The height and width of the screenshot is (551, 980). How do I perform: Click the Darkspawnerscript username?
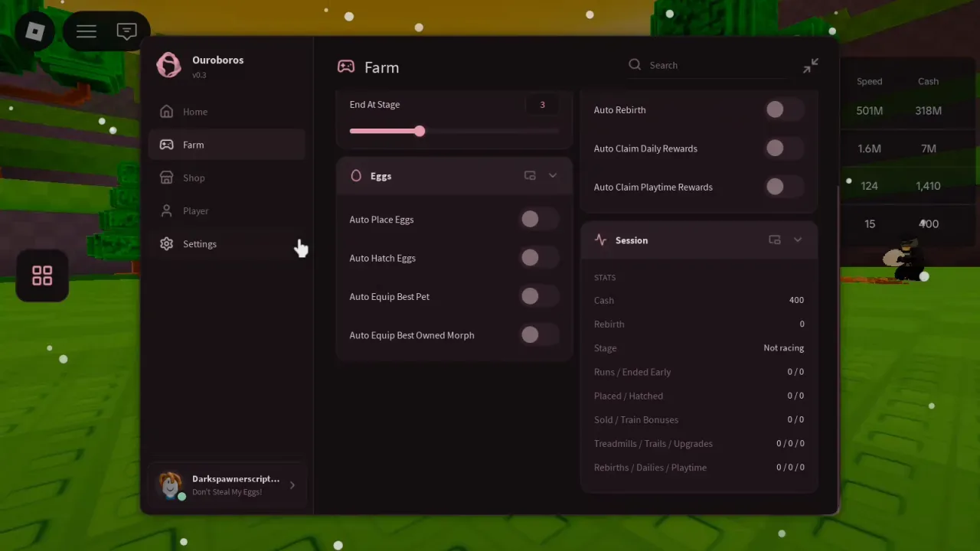[x=236, y=479]
